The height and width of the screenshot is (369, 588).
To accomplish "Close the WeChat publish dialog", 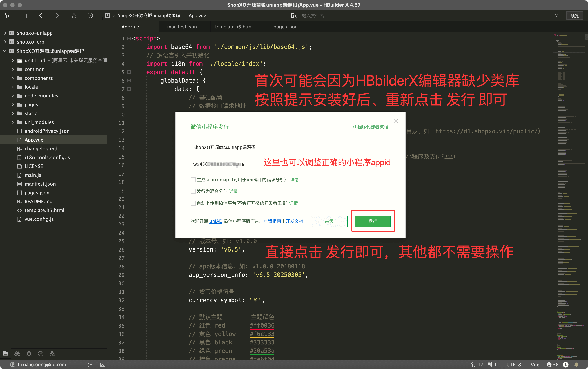I will click(396, 121).
